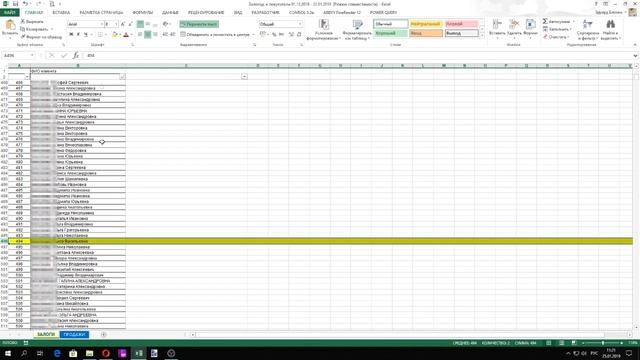
Task: Toggle middle vertical alignment
Action: click(x=147, y=24)
